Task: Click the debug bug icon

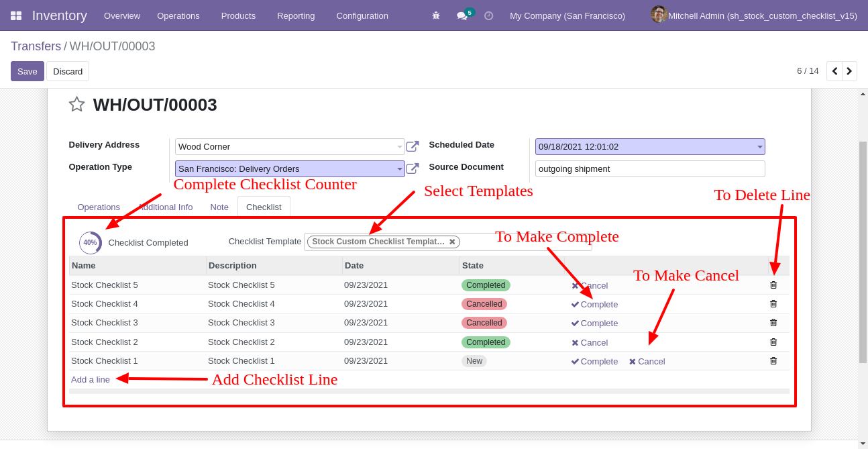Action: click(436, 15)
